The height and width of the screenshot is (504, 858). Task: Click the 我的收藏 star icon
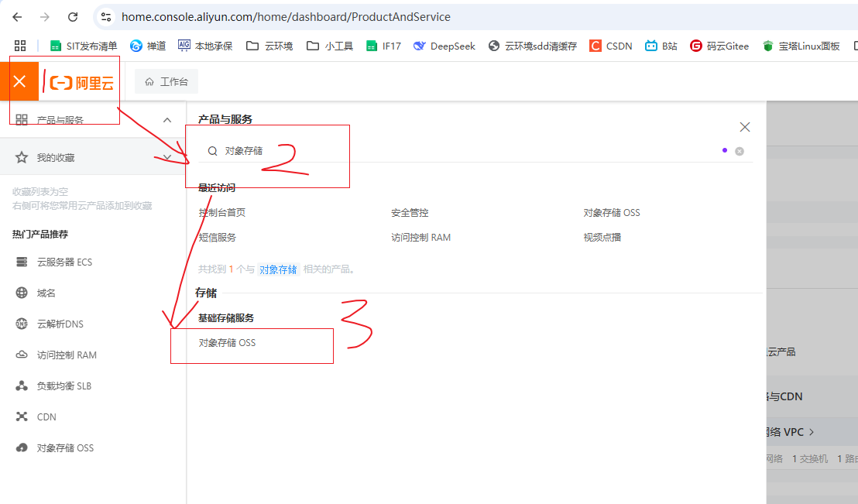point(22,158)
